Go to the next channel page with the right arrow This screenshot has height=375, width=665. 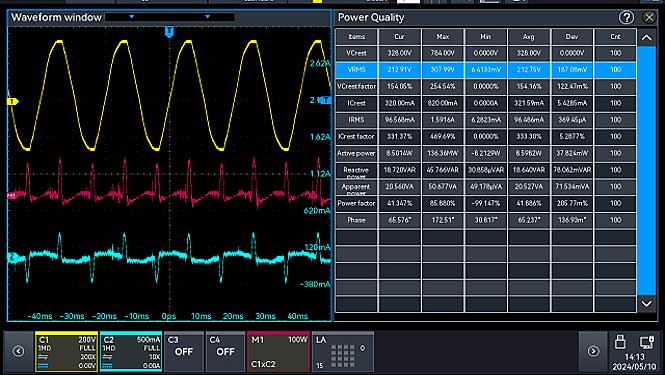pos(593,351)
